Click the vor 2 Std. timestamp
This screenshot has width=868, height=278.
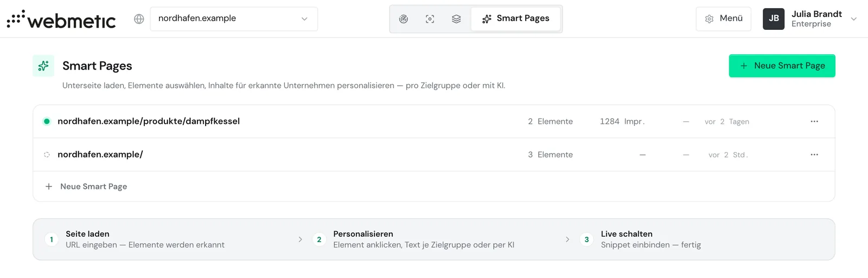728,155
